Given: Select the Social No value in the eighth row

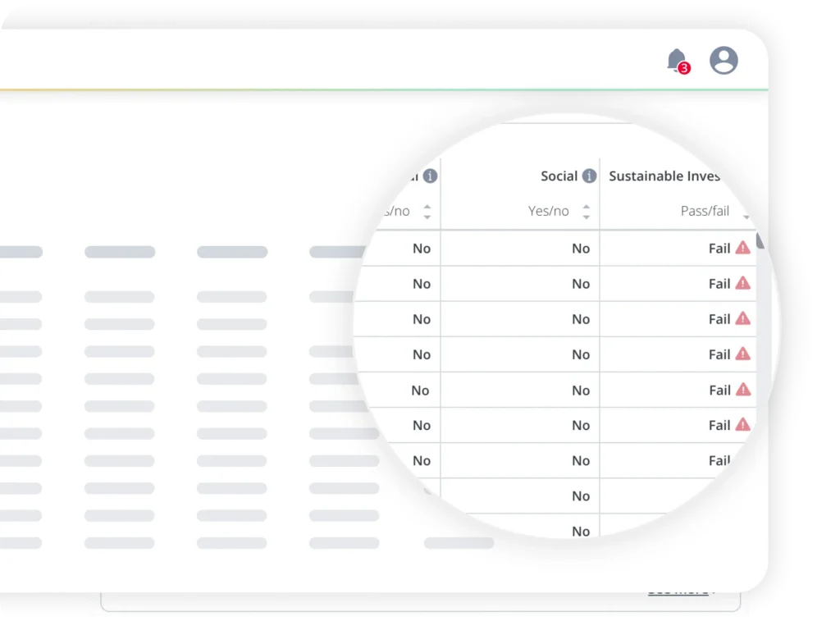Looking at the screenshot, I should [x=581, y=496].
